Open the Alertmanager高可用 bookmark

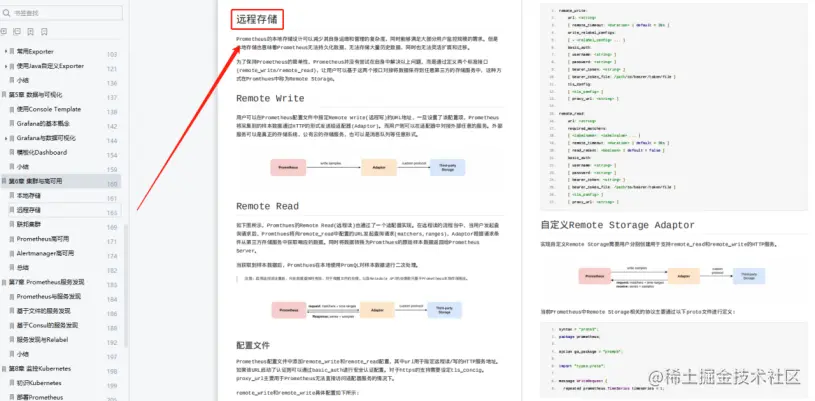[x=45, y=253]
